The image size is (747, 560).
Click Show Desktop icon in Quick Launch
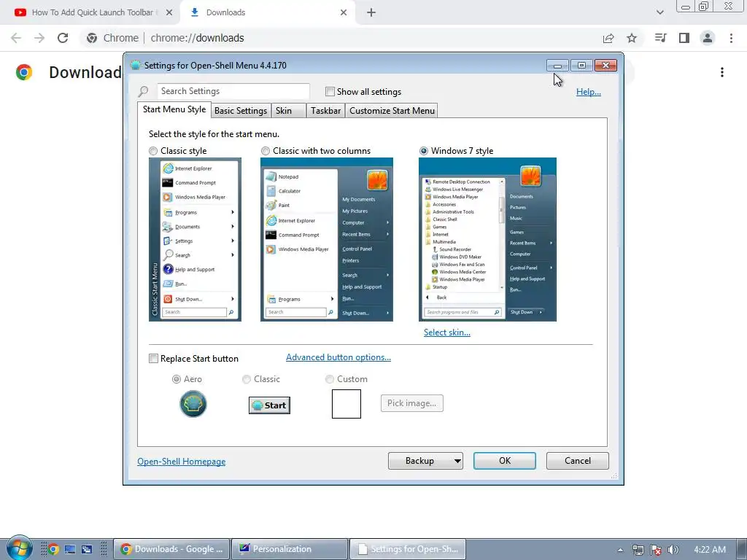(x=70, y=549)
